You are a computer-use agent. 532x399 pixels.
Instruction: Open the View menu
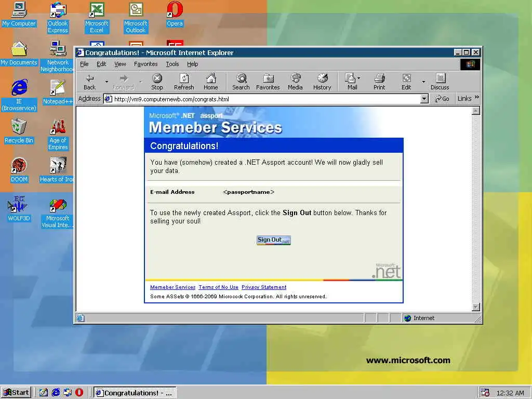pyautogui.click(x=120, y=64)
